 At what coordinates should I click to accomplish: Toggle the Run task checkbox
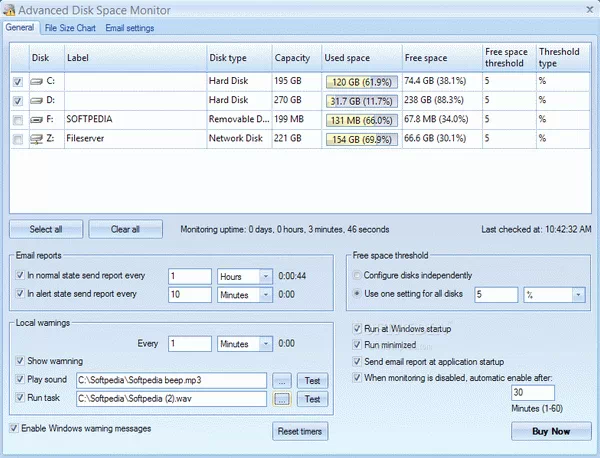[x=20, y=398]
